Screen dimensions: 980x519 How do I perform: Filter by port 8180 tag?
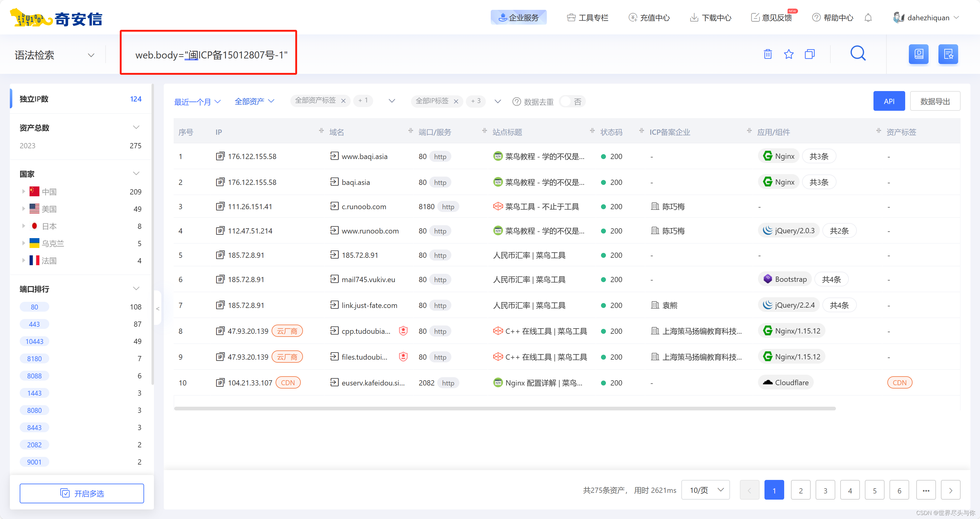pyautogui.click(x=34, y=358)
